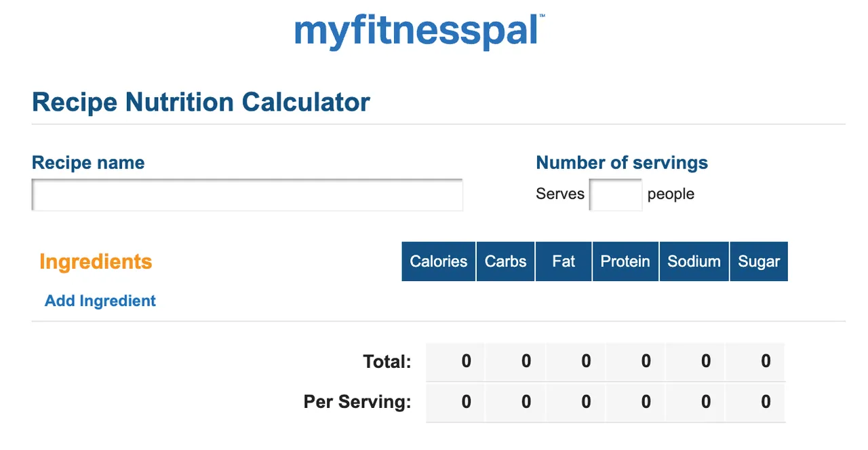Click the Recipe name input field
This screenshot has width=868, height=450.
(x=247, y=195)
